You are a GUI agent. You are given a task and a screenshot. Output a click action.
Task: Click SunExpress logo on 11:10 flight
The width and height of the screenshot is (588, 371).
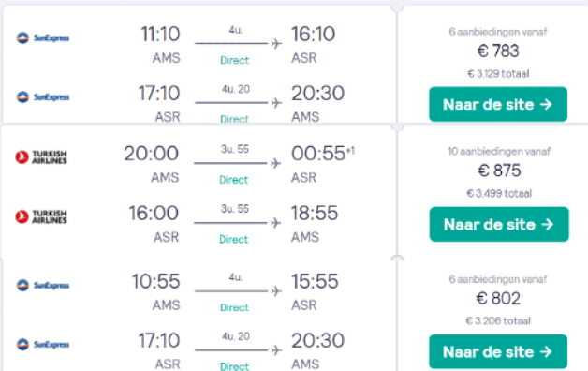click(x=43, y=37)
